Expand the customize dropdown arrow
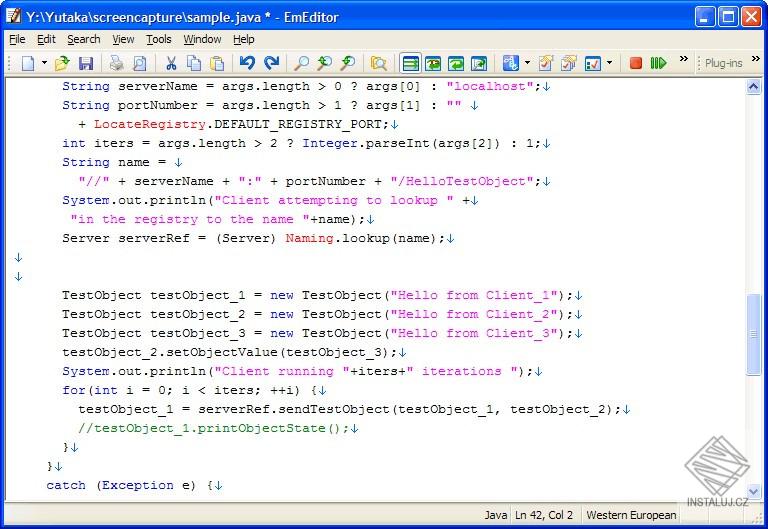Image resolution: width=768 pixels, height=529 pixels. 609,63
